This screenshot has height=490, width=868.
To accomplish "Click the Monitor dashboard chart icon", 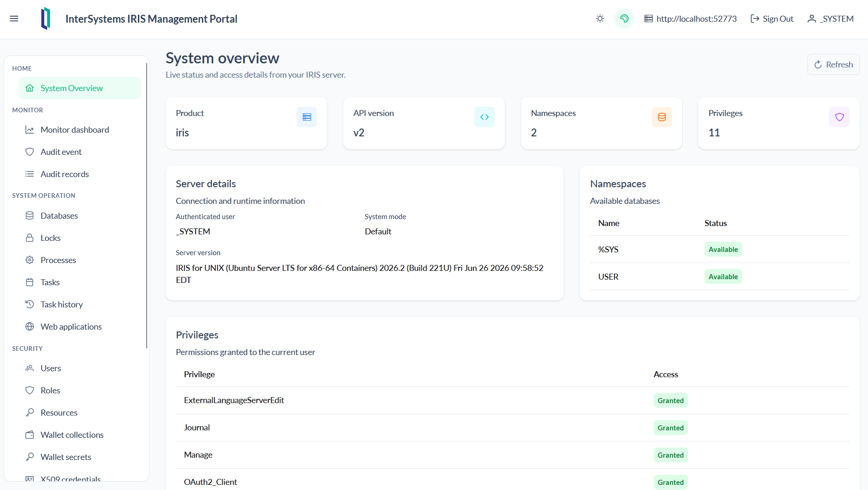I will (x=30, y=129).
